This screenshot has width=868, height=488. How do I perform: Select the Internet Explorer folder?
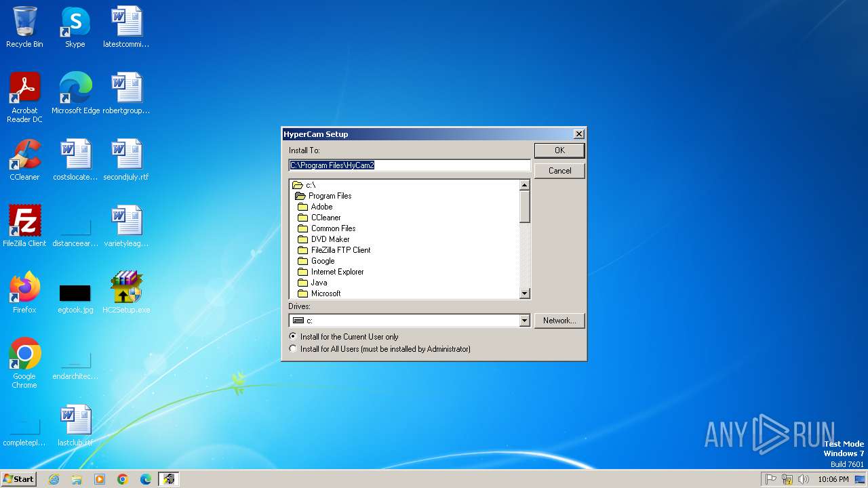[331, 272]
